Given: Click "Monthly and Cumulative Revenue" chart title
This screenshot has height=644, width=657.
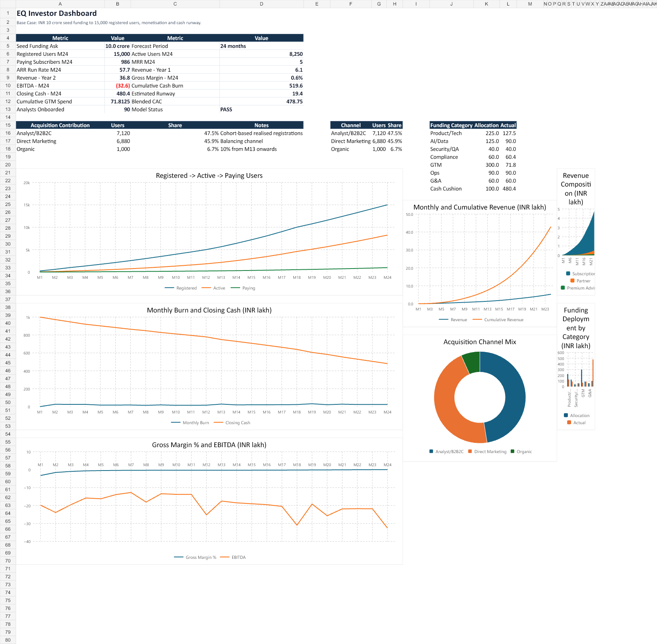Looking at the screenshot, I should pos(480,207).
